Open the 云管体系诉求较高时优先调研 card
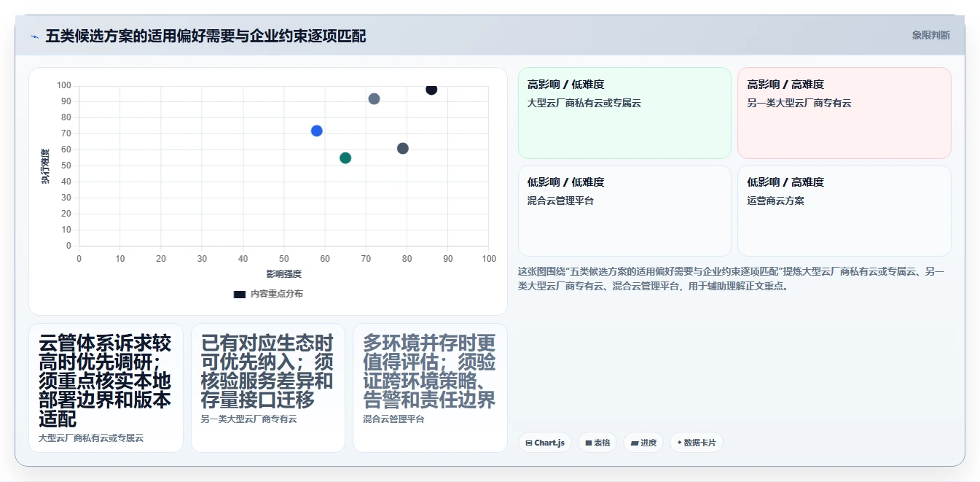The height and width of the screenshot is (482, 980). 106,388
